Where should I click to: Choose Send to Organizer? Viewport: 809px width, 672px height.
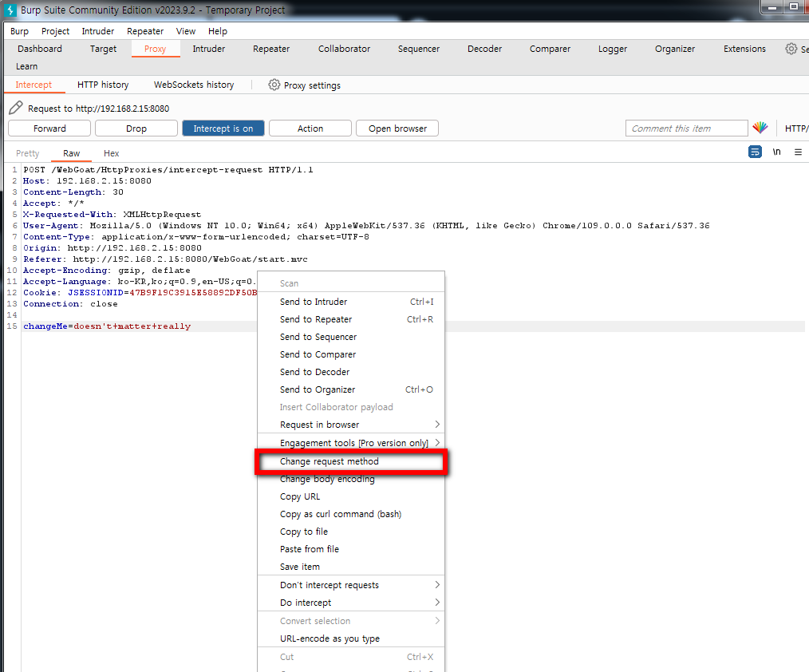pyautogui.click(x=351, y=389)
